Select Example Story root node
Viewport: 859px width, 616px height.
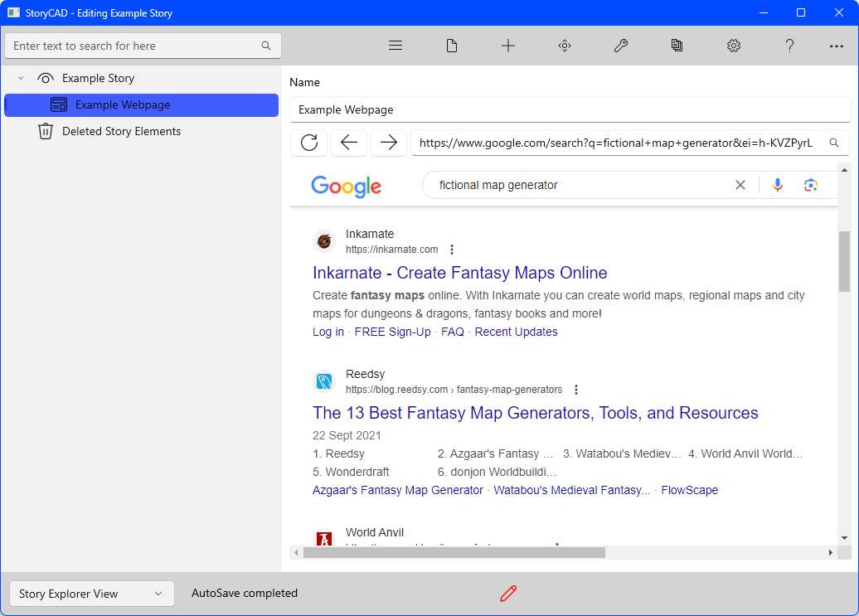(x=98, y=78)
